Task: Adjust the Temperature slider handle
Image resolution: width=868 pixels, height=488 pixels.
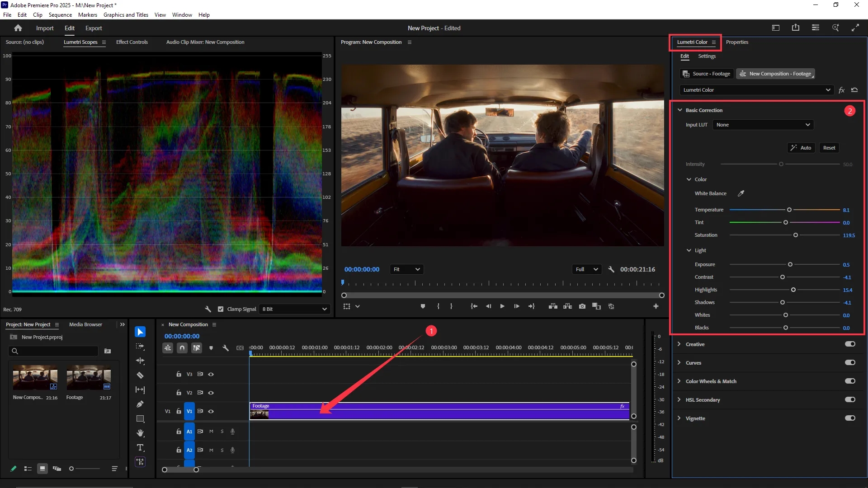Action: (789, 210)
